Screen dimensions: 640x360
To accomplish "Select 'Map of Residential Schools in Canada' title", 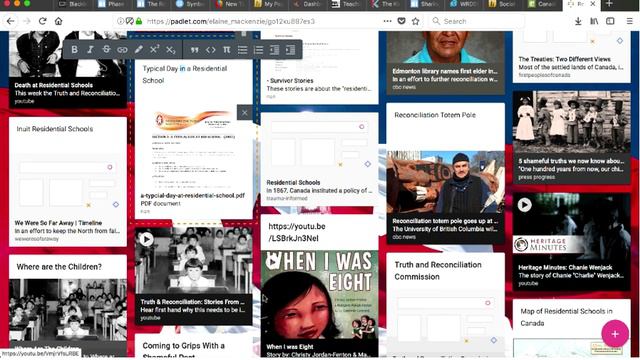I will (566, 317).
